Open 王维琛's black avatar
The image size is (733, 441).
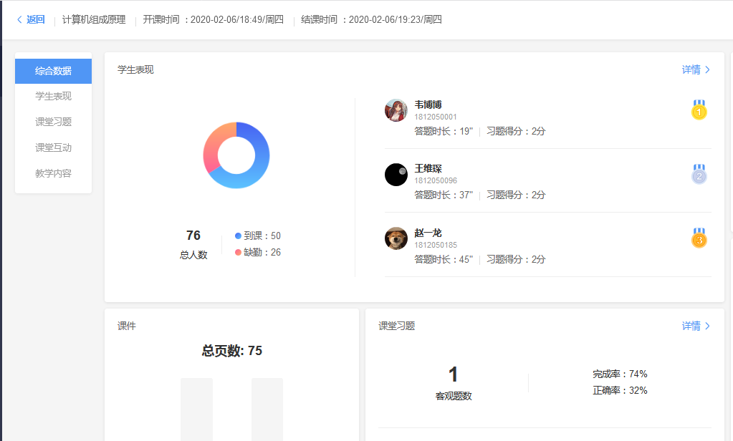pyautogui.click(x=396, y=174)
